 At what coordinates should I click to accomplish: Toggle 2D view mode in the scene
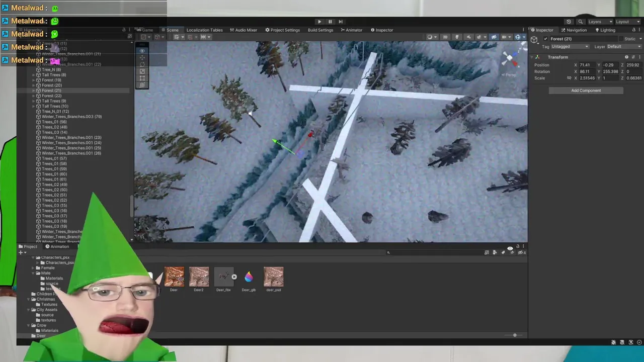(445, 37)
